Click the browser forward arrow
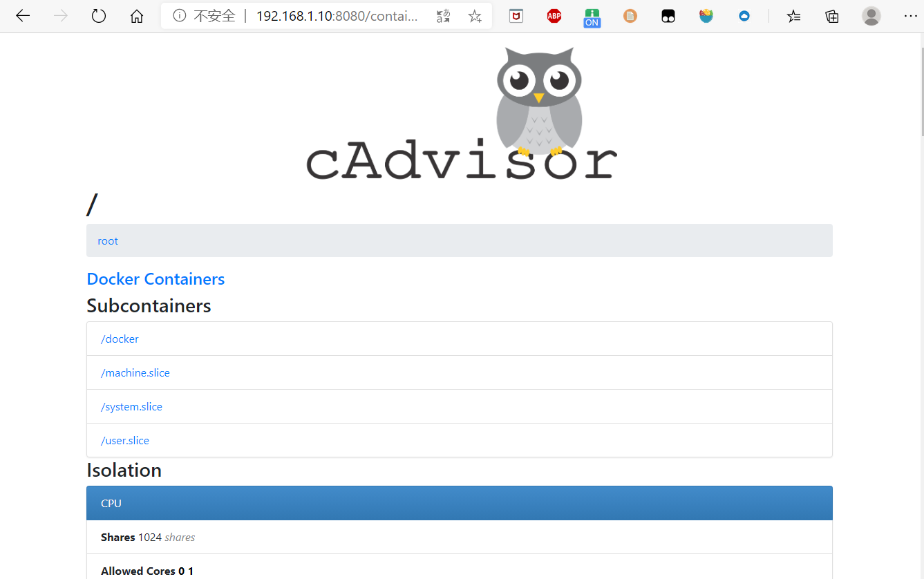 61,16
